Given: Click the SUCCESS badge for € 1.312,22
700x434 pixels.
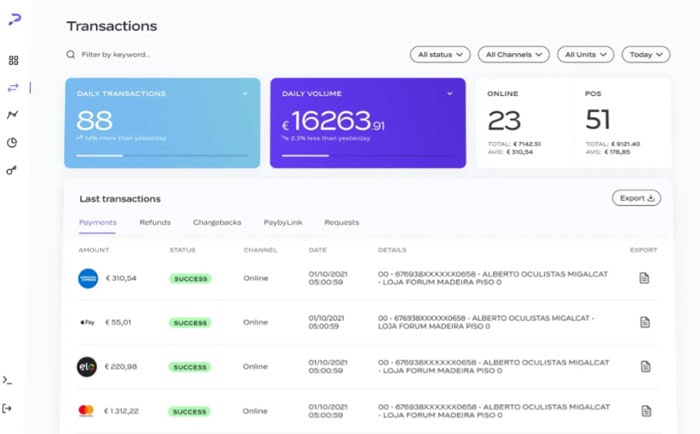Looking at the screenshot, I should 189,412.
